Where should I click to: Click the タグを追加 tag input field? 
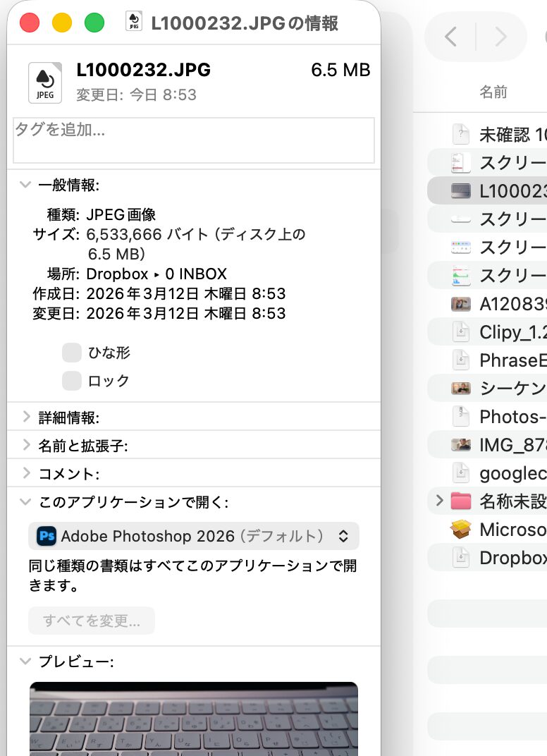tap(194, 140)
